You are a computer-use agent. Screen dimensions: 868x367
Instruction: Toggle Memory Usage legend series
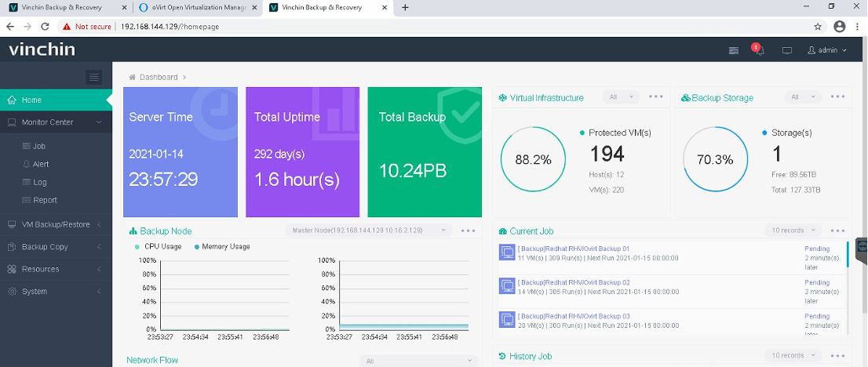pyautogui.click(x=221, y=246)
